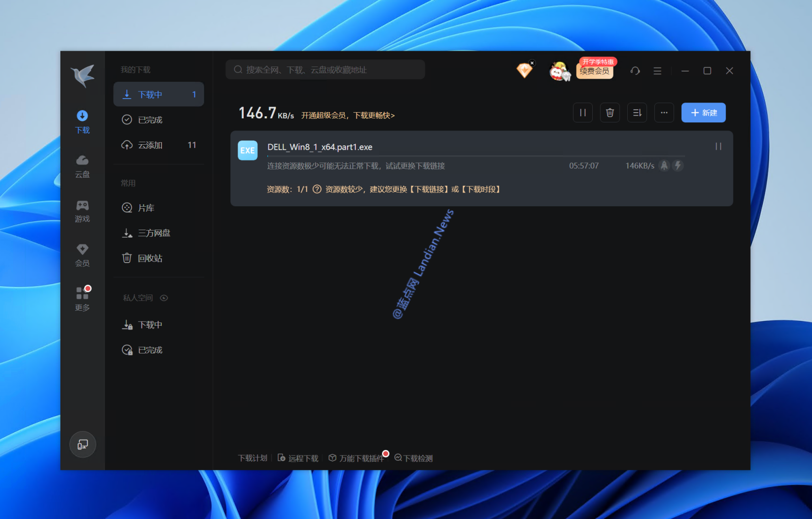Pause the DELL_Win8 task on its row
The image size is (812, 519).
pyautogui.click(x=718, y=146)
